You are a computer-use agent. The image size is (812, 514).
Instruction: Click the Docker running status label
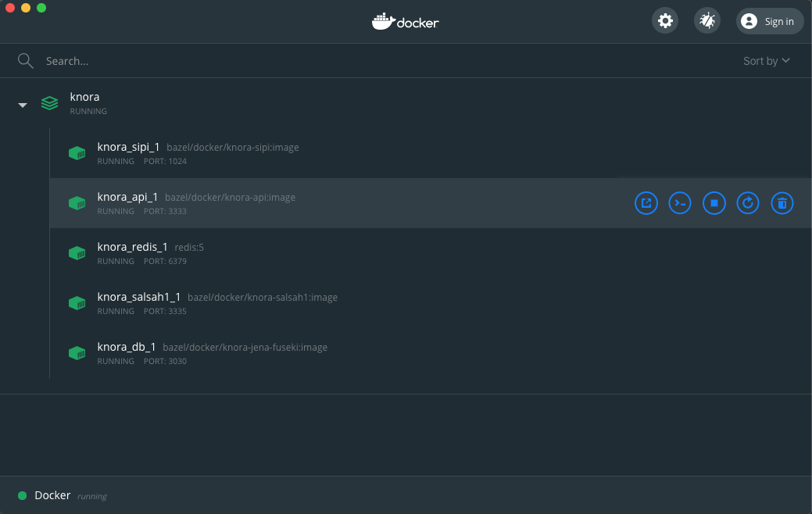54,495
